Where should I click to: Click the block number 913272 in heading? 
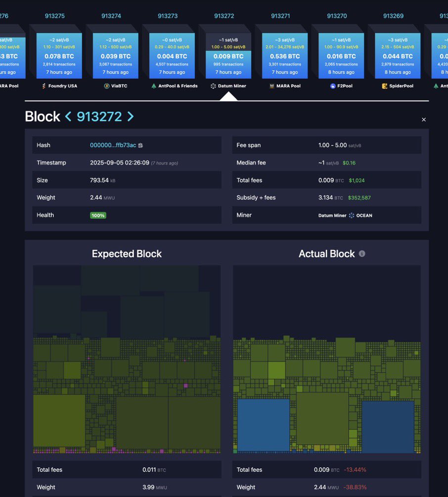coord(99,117)
